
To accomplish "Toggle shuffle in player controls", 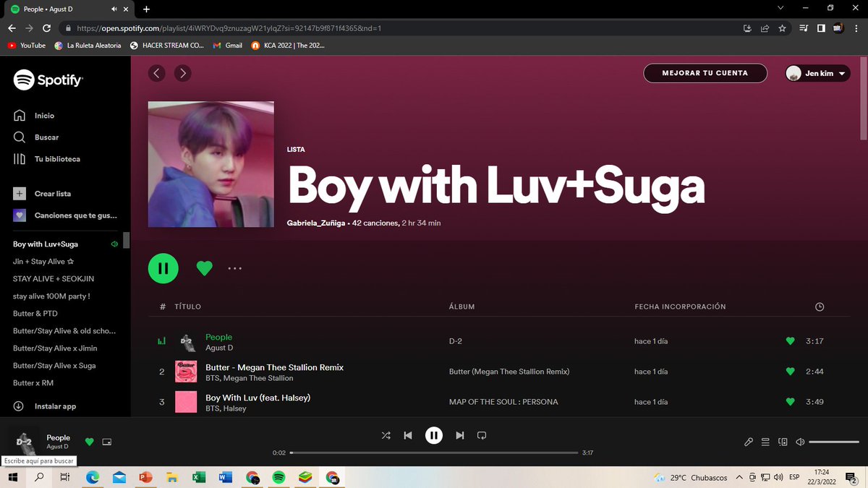I will (386, 435).
